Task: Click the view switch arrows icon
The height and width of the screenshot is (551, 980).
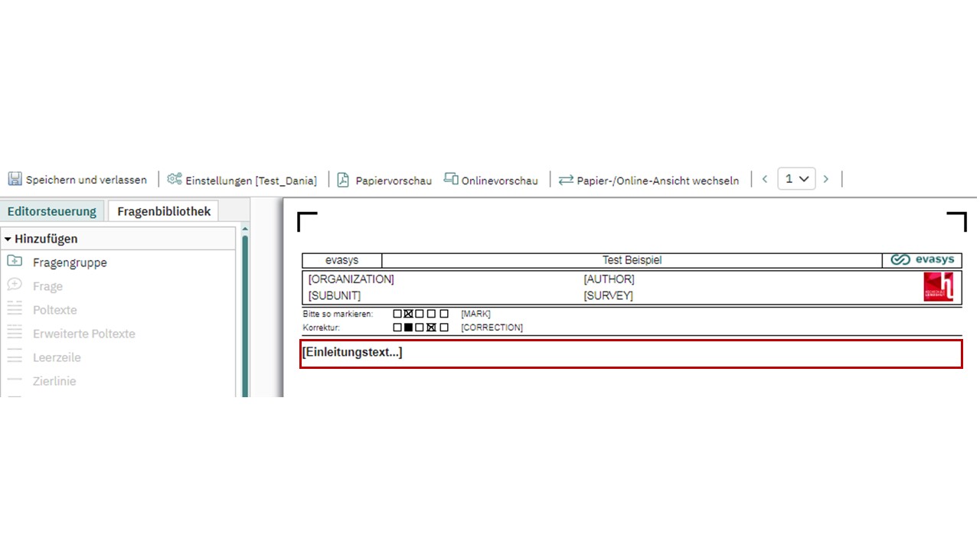Action: (566, 180)
